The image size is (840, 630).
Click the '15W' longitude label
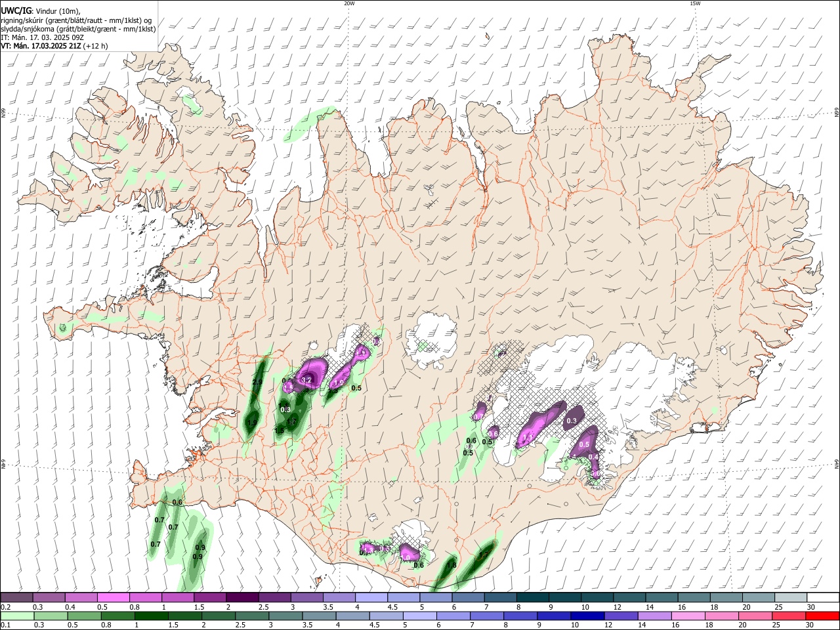(x=696, y=3)
